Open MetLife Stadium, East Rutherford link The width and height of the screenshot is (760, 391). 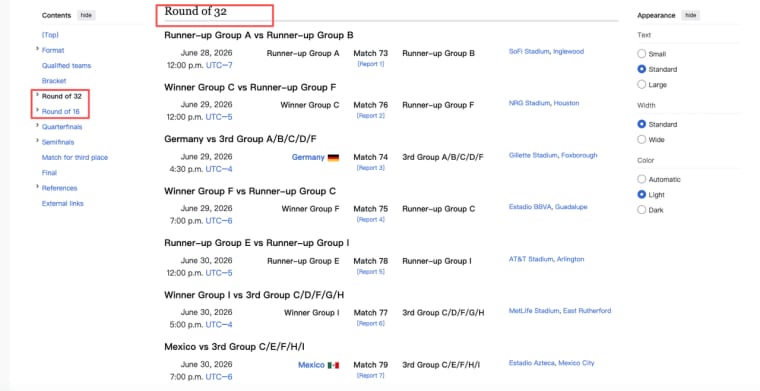click(560, 311)
